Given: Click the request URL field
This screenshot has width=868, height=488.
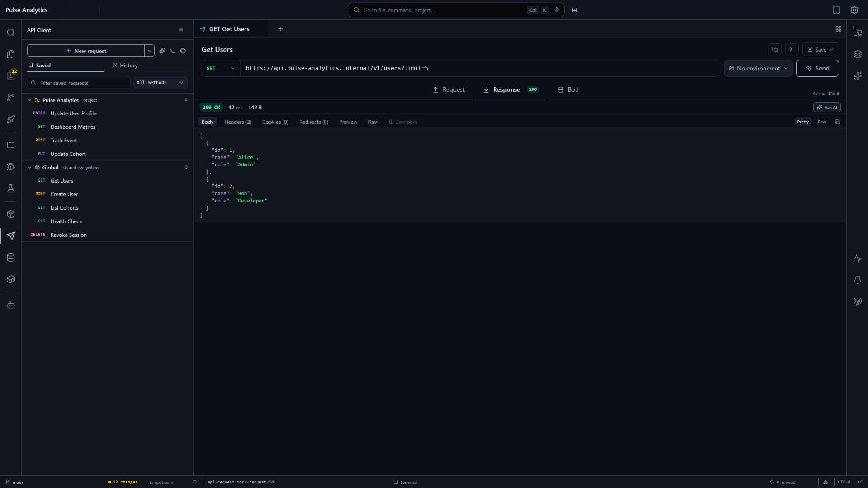Looking at the screenshot, I should click(480, 68).
